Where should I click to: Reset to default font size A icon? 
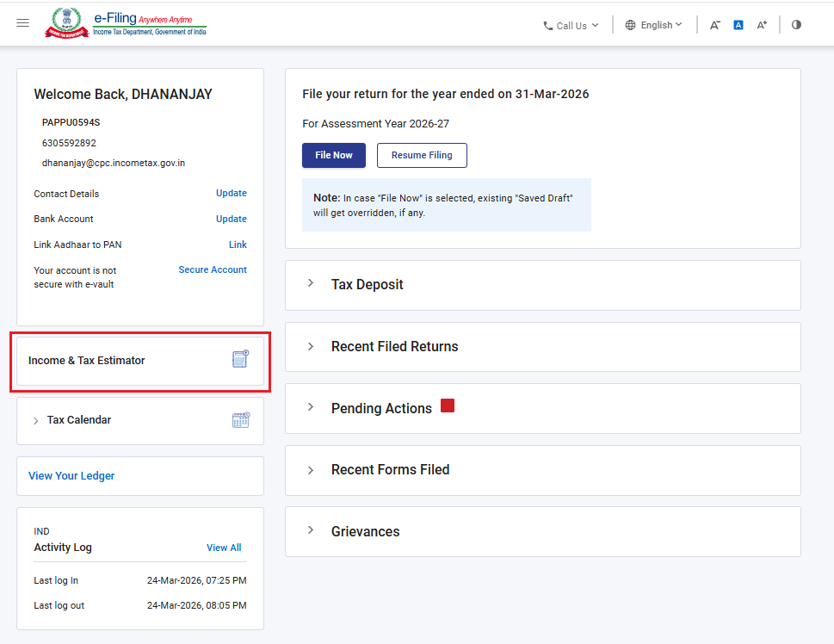pos(738,25)
